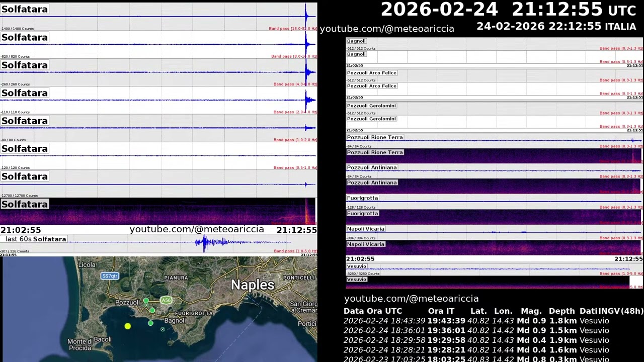Click the 'Band pass [2.0-4.0 Hz]' label
This screenshot has width=644, height=362.
295,112
